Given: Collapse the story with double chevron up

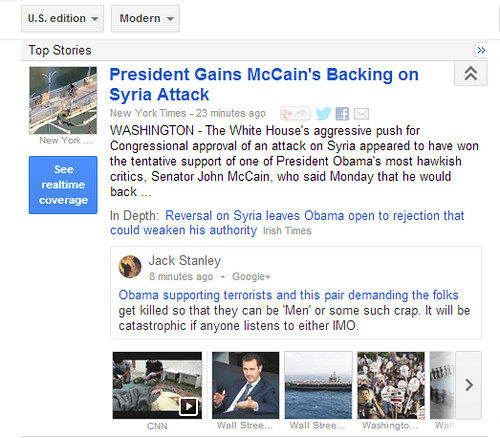Looking at the screenshot, I should click(x=471, y=74).
